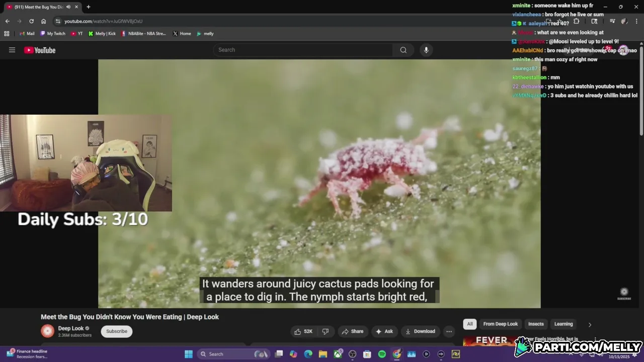Start voice search with the microphone icon

tap(426, 50)
